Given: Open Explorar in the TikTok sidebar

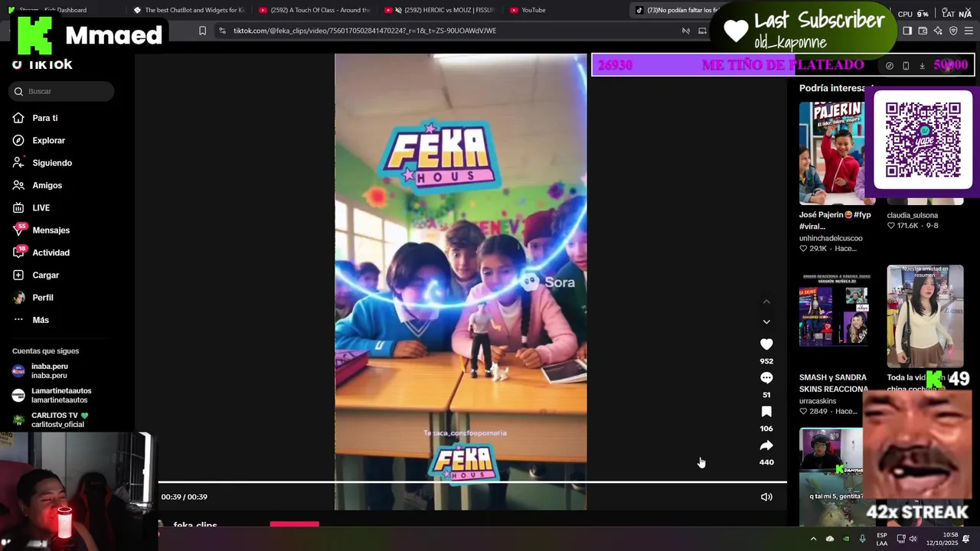Looking at the screenshot, I should click(39, 140).
